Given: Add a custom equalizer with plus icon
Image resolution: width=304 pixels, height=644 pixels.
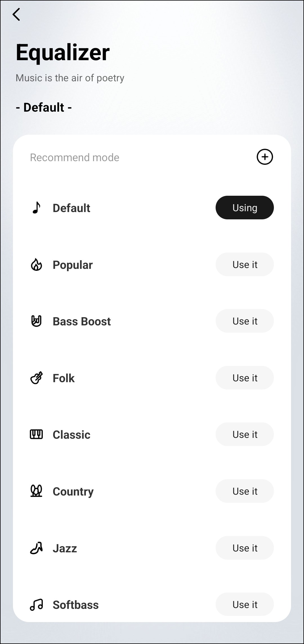Looking at the screenshot, I should (x=265, y=157).
